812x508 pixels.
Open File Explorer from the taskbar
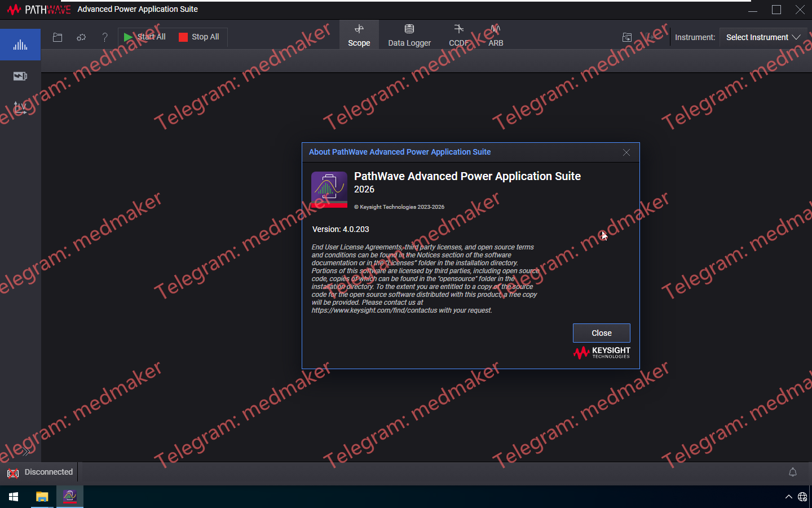[42, 497]
